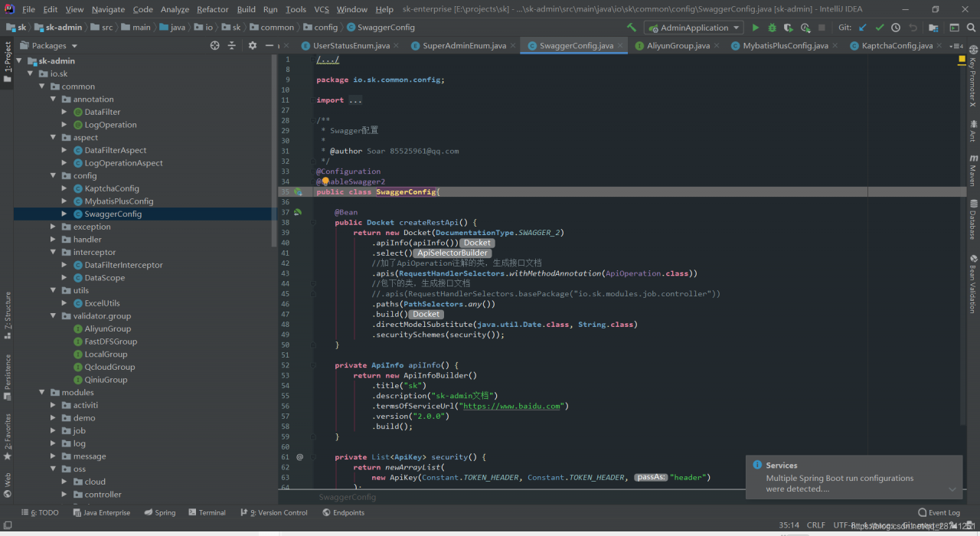
Task: Click the Spring bean gutter icon at line 37
Action: tap(298, 212)
